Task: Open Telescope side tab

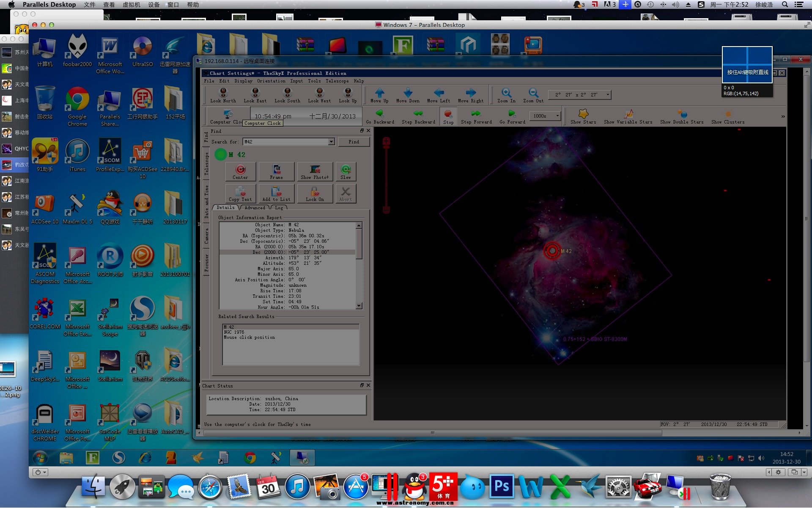Action: click(x=206, y=163)
